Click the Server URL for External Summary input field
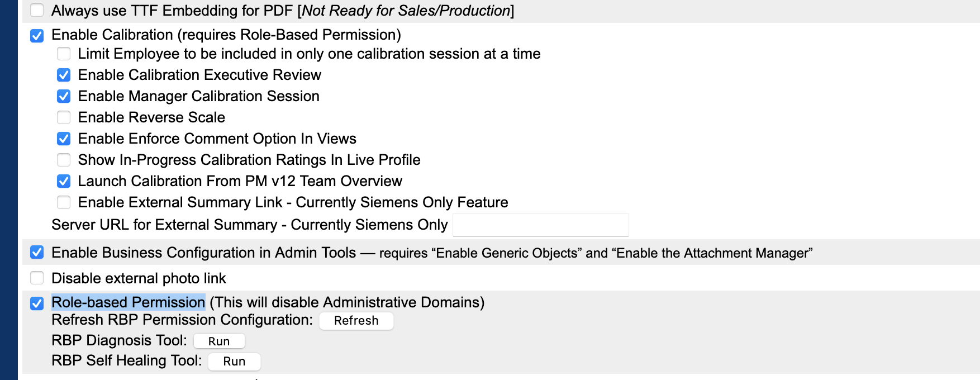 click(x=540, y=224)
